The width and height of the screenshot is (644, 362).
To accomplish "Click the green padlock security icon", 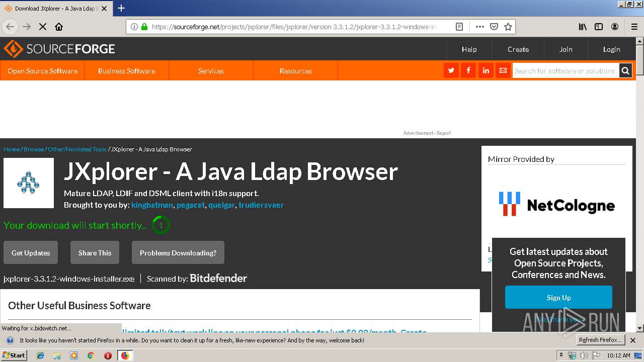I will pos(144,27).
